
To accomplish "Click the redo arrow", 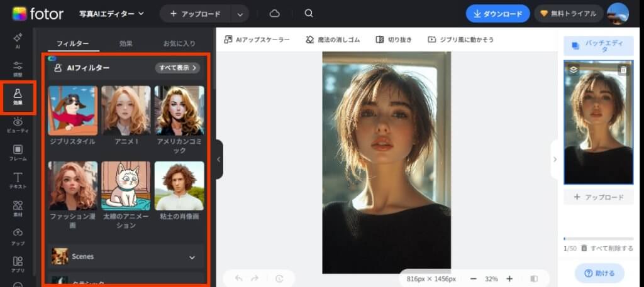I will (255, 278).
